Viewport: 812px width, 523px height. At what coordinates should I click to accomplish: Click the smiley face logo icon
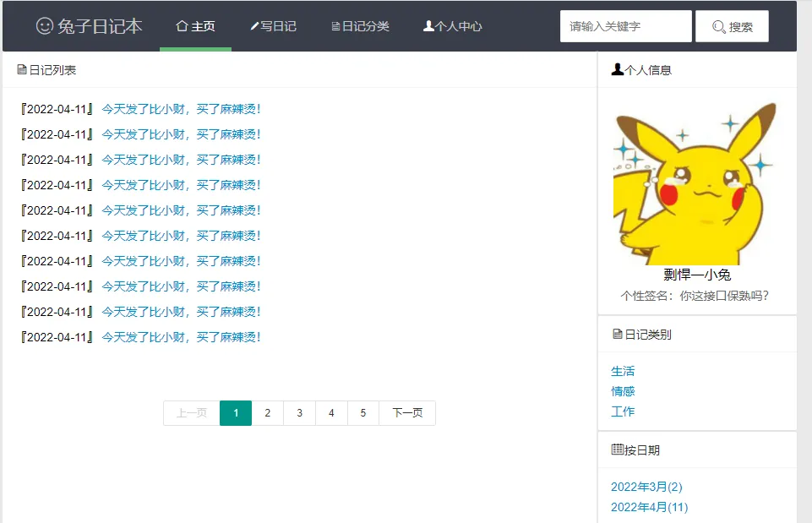point(45,26)
